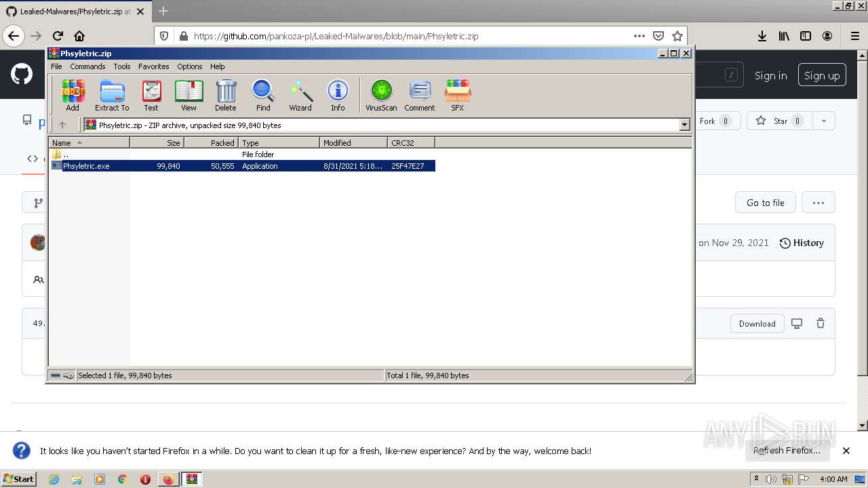Sort file list by Size column

coord(157,143)
